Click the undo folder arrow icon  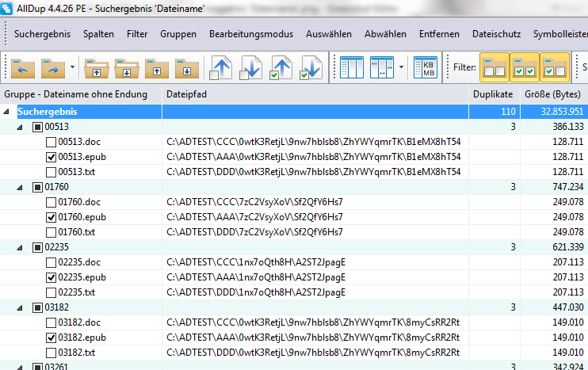tap(24, 68)
